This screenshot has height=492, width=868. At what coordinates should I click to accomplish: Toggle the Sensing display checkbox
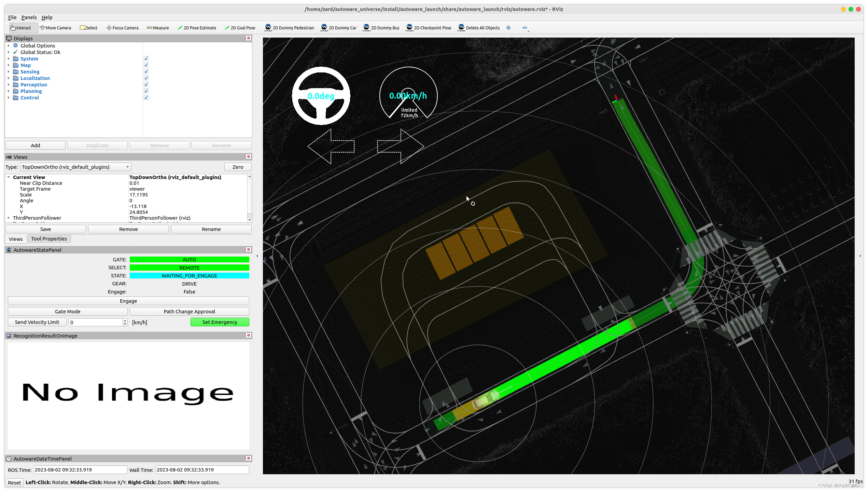point(146,71)
